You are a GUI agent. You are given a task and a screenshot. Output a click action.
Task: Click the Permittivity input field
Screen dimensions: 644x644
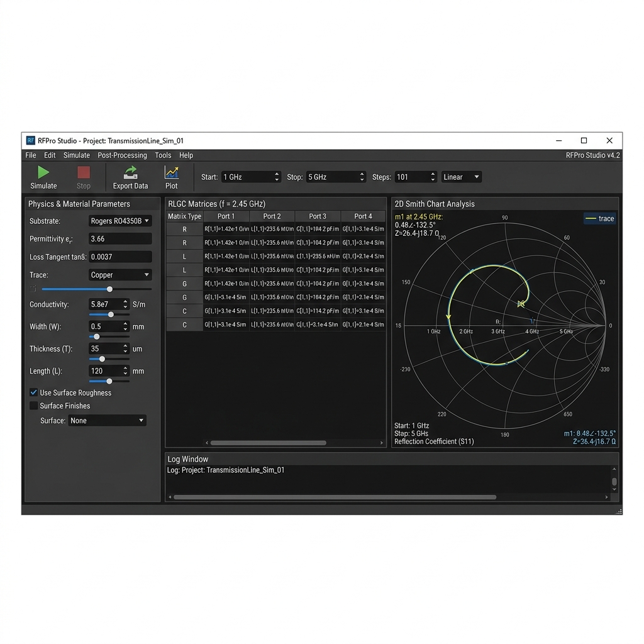[x=120, y=238]
